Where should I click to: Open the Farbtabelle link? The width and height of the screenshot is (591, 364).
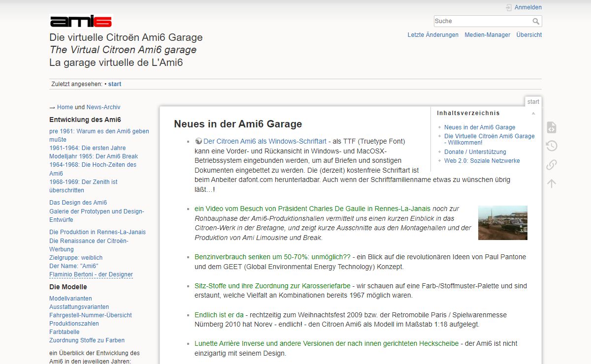(x=65, y=332)
